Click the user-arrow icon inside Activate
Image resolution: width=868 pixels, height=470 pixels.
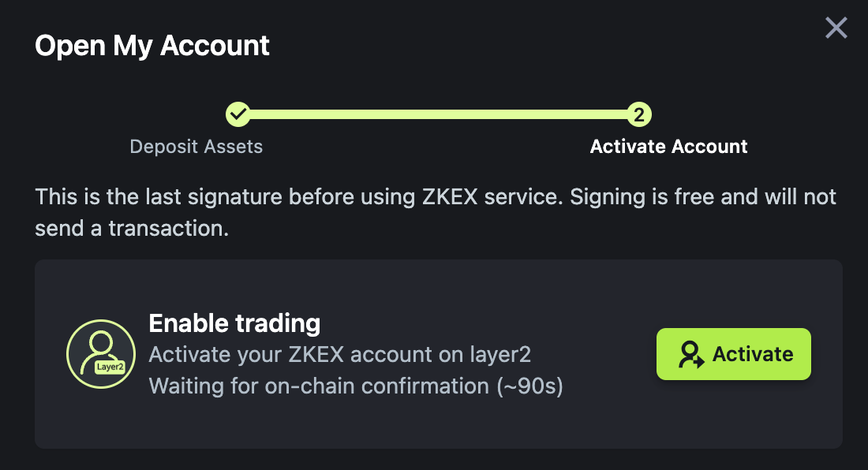point(691,354)
